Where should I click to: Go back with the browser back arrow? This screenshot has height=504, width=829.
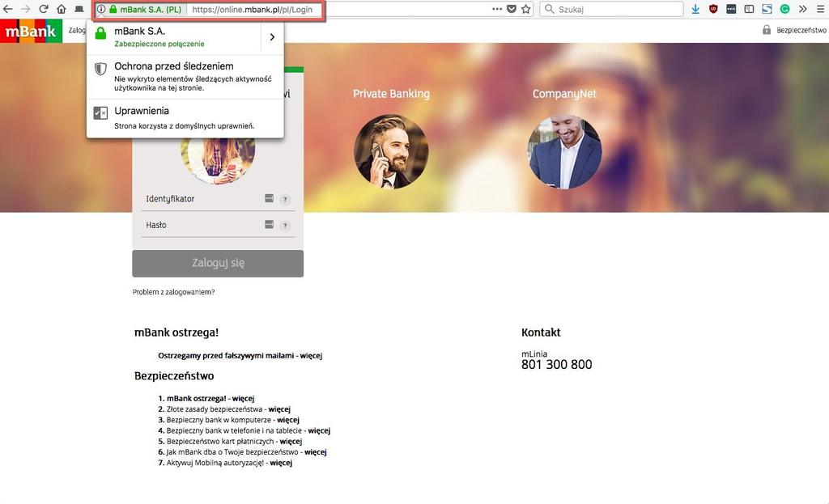tap(8, 9)
